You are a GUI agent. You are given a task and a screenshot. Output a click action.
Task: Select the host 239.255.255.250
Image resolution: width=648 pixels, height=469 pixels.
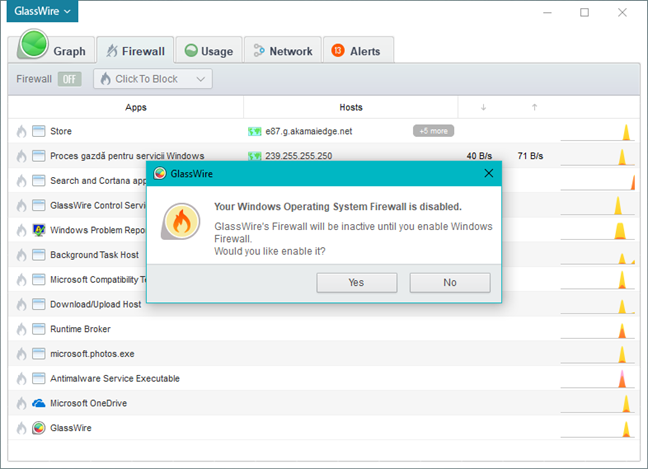pyautogui.click(x=298, y=156)
